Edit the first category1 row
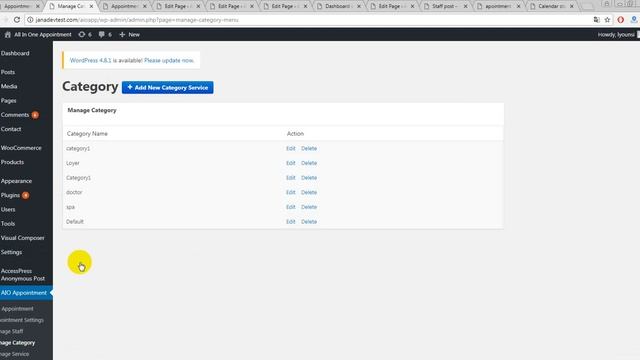Image resolution: width=640 pixels, height=360 pixels. tap(291, 149)
